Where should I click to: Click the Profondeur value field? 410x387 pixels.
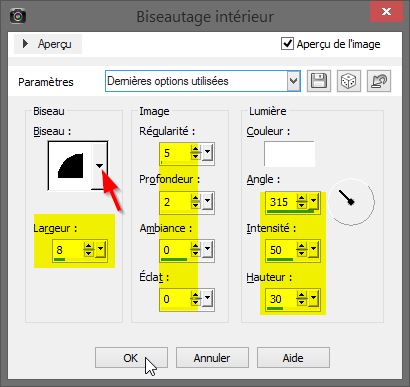pyautogui.click(x=174, y=202)
